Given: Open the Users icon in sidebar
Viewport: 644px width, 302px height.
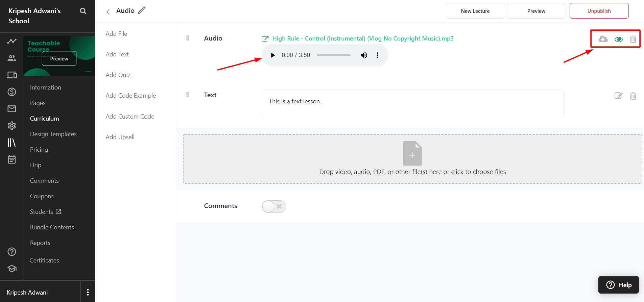Looking at the screenshot, I should pyautogui.click(x=12, y=58).
